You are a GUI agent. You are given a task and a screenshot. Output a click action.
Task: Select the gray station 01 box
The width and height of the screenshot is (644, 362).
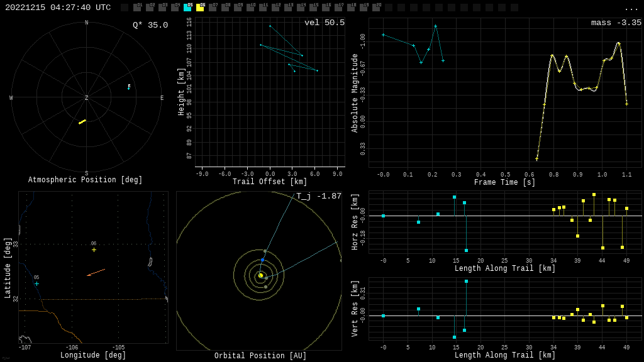[137, 8]
